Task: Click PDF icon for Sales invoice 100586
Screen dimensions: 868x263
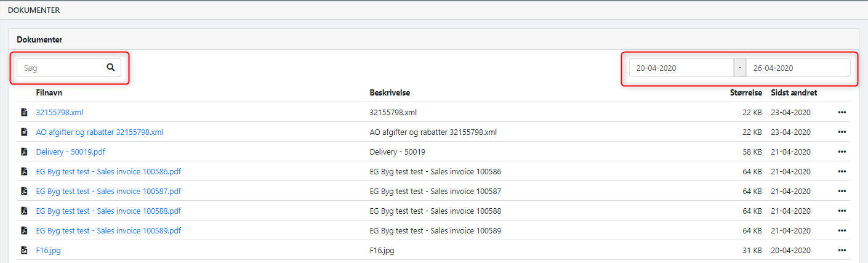Action: coord(24,172)
